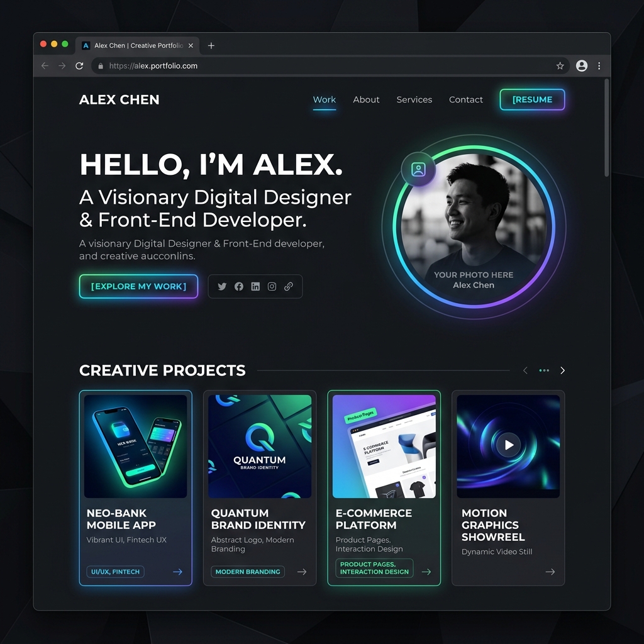
Task: Open the Neo-Bank Mobile App thumbnail
Action: point(136,447)
